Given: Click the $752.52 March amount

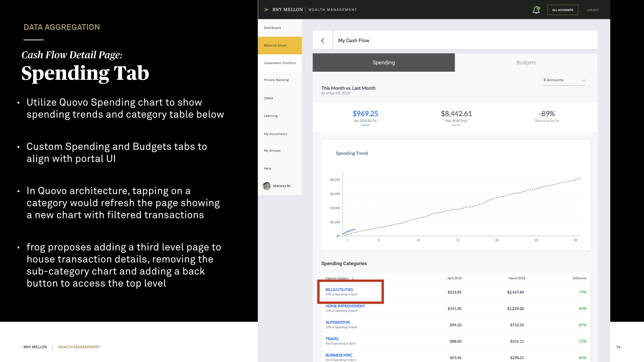Looking at the screenshot, I should pos(517,325).
